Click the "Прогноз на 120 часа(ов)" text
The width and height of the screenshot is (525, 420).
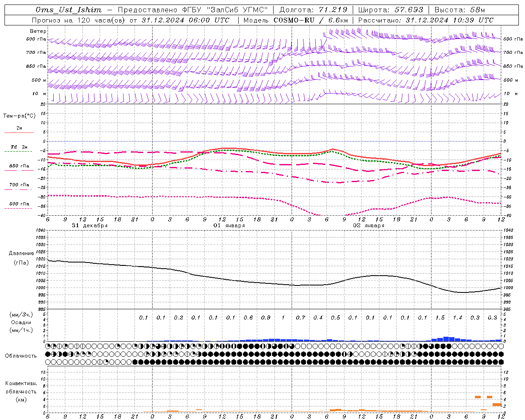[x=78, y=20]
